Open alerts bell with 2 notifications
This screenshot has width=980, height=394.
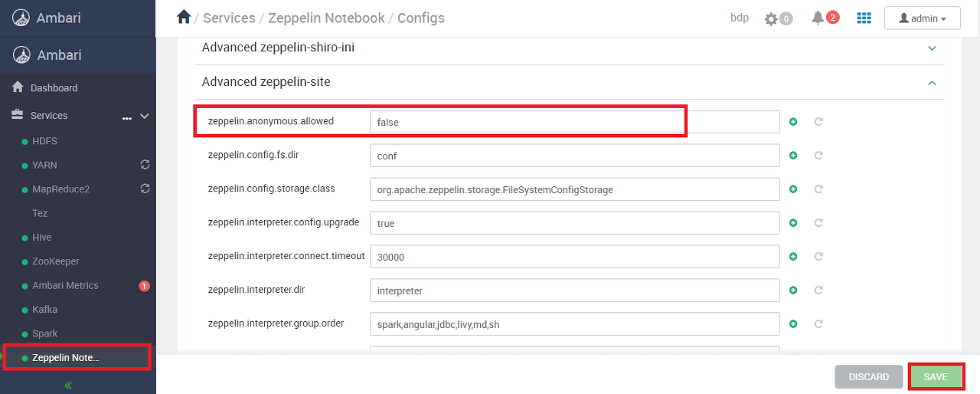pos(818,18)
